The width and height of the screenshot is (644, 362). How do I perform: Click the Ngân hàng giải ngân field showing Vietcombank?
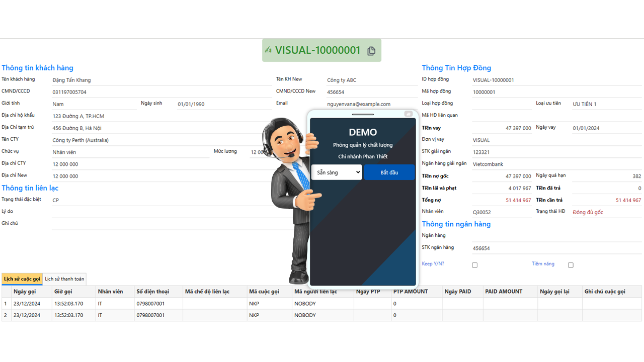[556, 164]
